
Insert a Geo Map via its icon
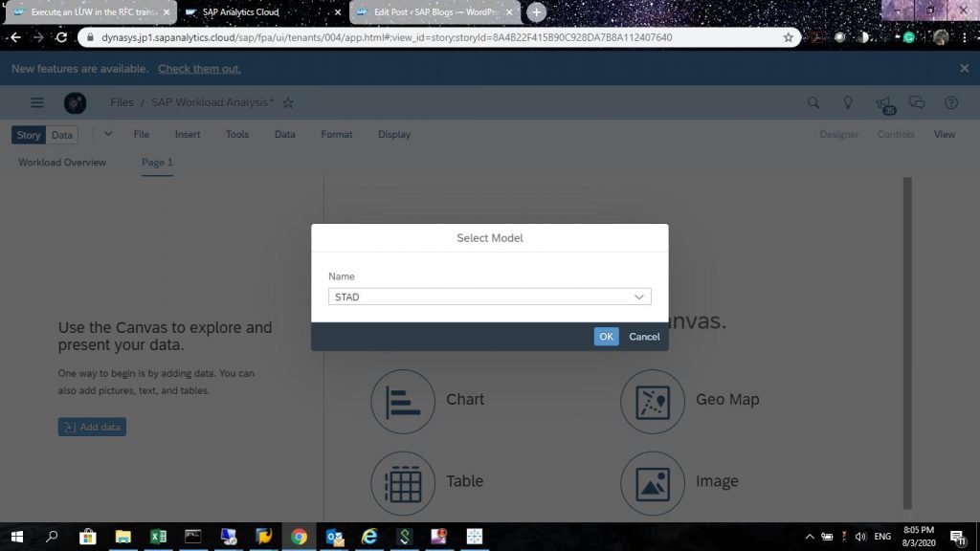tap(653, 401)
